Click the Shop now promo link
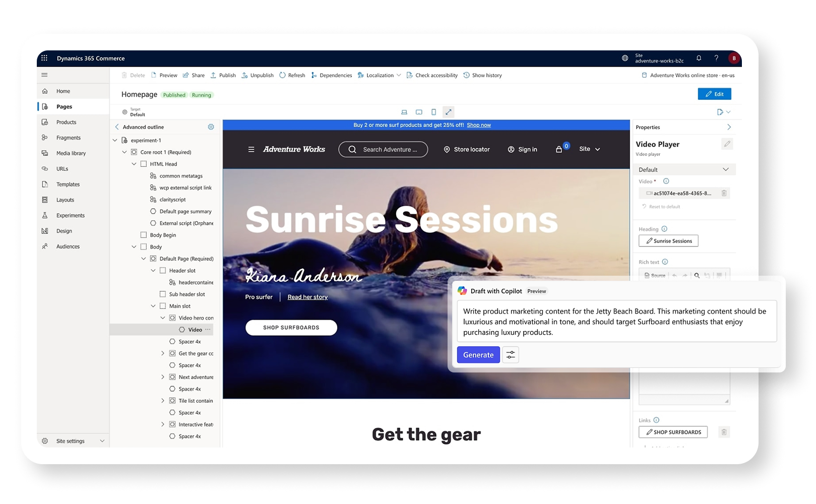This screenshot has height=504, width=816. pos(479,125)
